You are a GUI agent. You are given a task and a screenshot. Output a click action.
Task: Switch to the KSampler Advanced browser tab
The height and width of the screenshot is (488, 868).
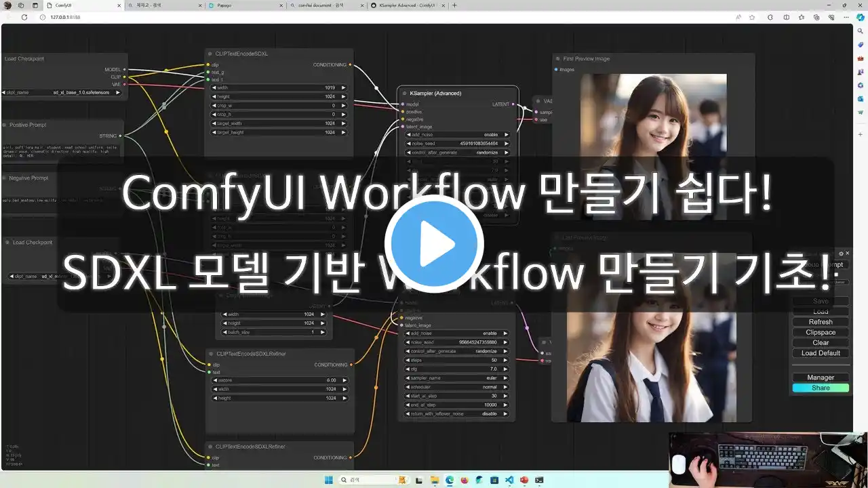point(407,5)
